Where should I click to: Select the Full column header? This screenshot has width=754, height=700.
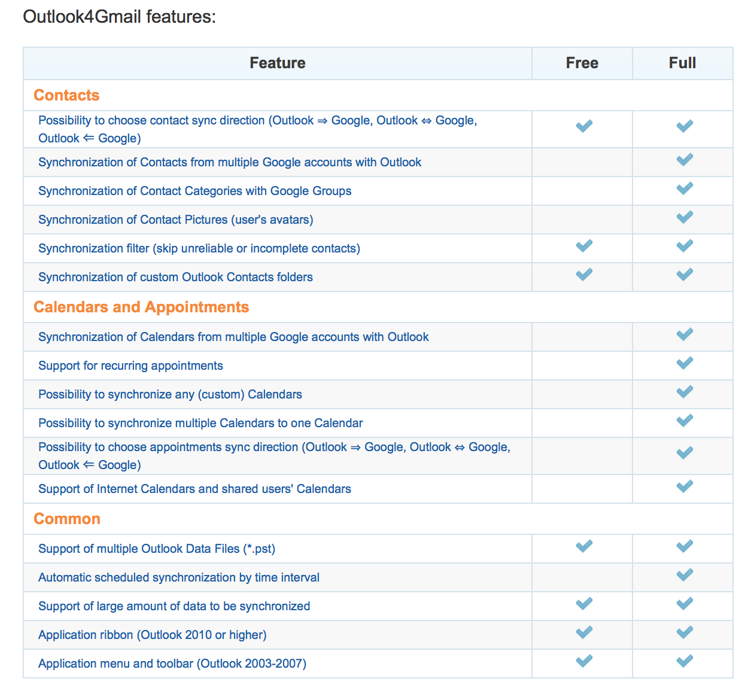click(682, 63)
